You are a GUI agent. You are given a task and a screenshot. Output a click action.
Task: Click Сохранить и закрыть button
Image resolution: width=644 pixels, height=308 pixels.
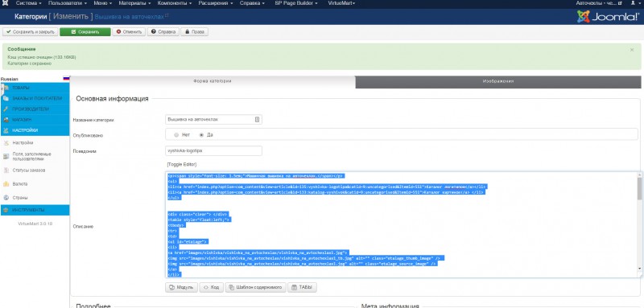tap(30, 32)
